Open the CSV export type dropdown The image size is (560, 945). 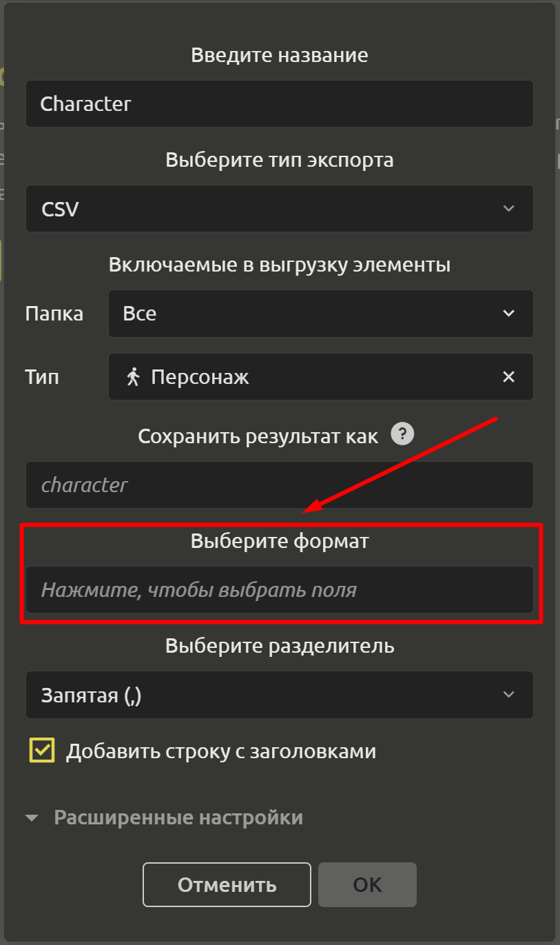tap(280, 208)
